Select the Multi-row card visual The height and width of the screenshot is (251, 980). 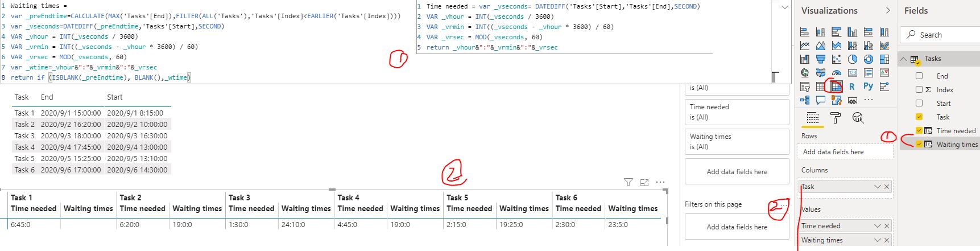point(869,73)
